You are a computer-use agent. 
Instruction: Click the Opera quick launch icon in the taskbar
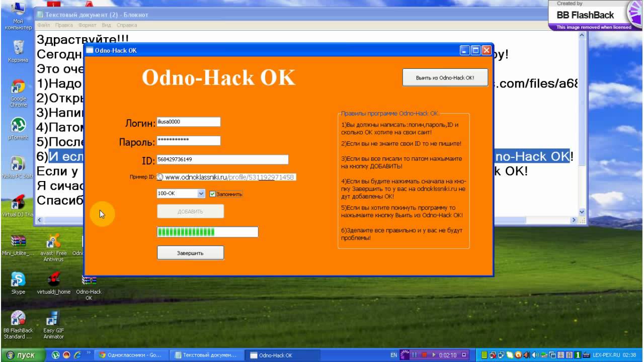66,355
